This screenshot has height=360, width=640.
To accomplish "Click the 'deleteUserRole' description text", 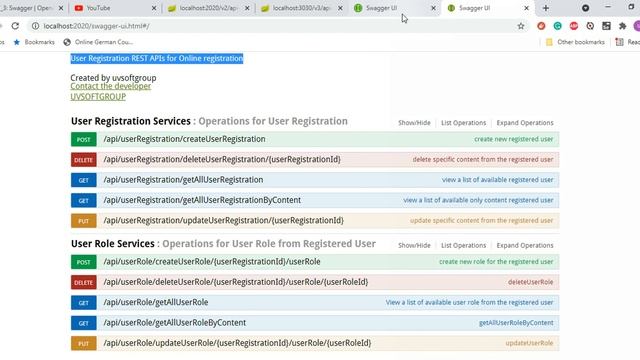I will tap(530, 282).
